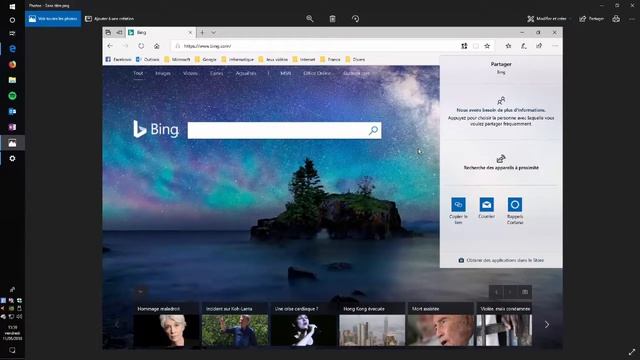Image resolution: width=640 pixels, height=360 pixels.
Task: Click the new tab plus in Edge screenshot
Action: pyautogui.click(x=202, y=32)
